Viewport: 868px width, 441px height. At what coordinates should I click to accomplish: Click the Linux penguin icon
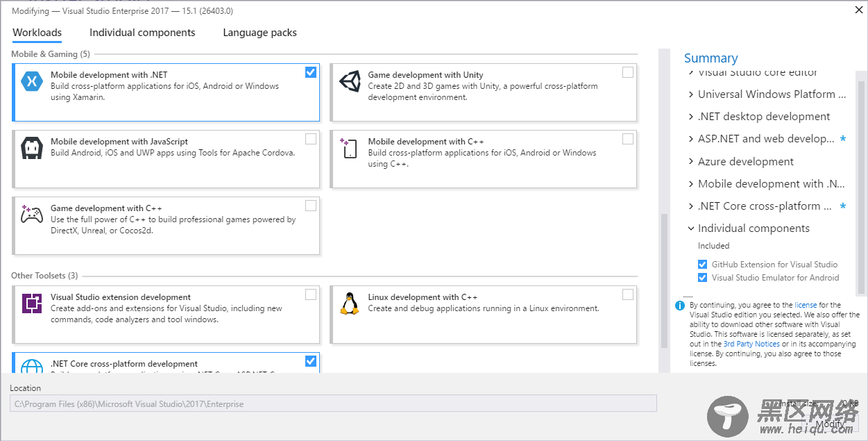click(x=349, y=303)
